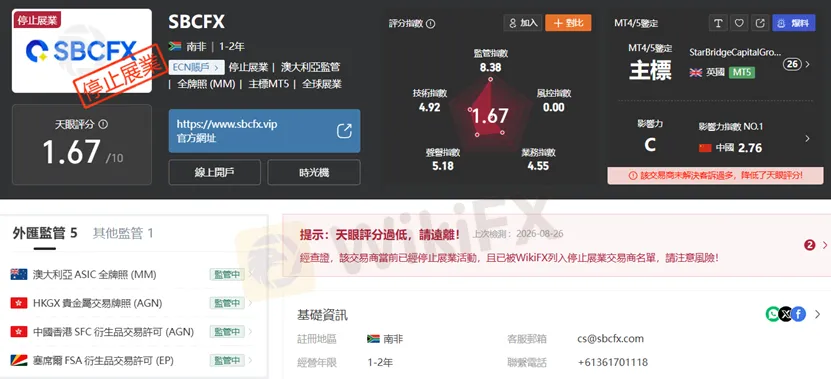Click the WhatsApp icon in 基礎資訊

tap(773, 314)
